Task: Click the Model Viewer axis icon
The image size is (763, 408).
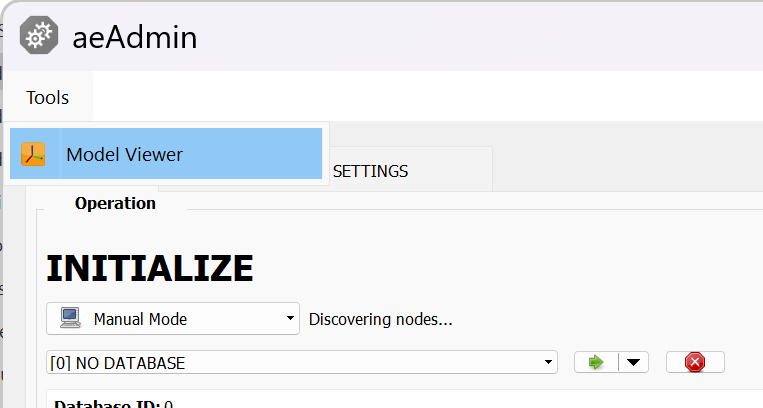Action: click(33, 154)
